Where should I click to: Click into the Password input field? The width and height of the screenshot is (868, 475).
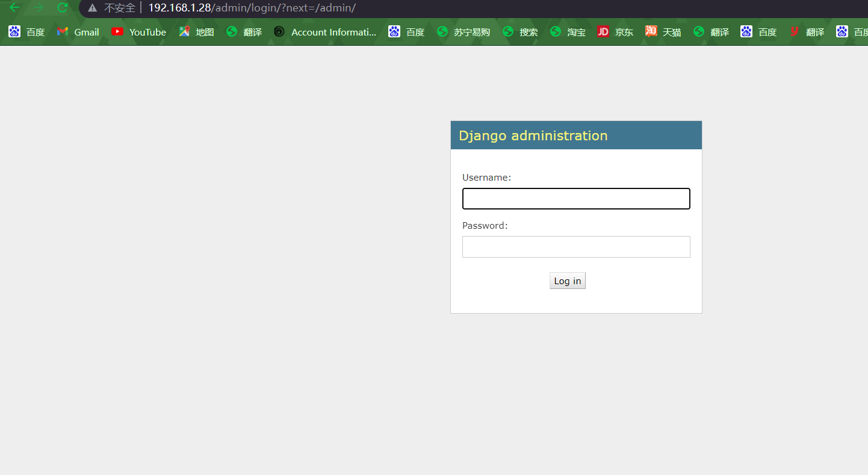[x=576, y=247]
